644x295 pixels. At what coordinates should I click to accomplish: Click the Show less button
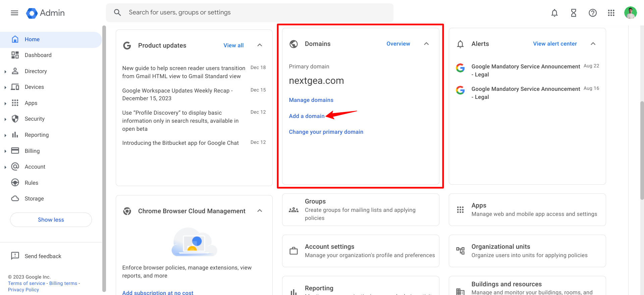[51, 220]
